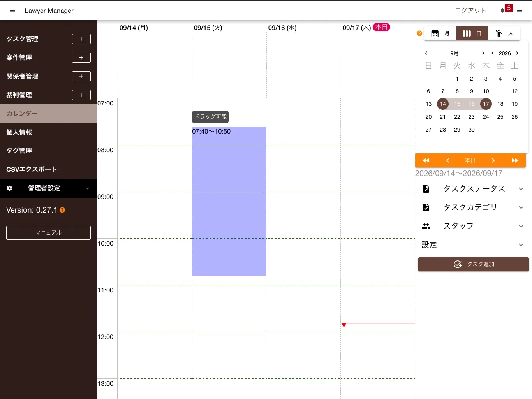Jump far forward with double right arrows
Screen dimensions: 532x399
515,160
